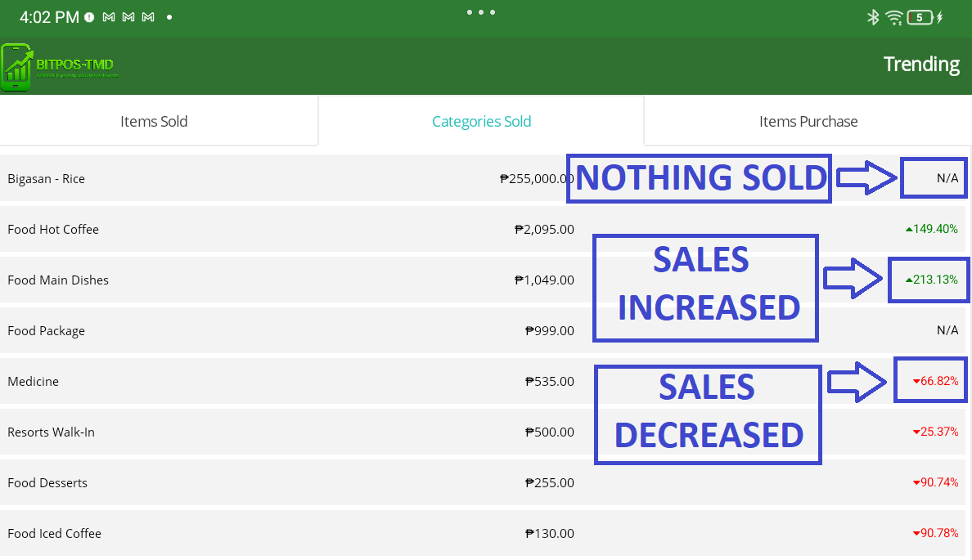Click the Medicine ₱535.00 sales amount
Image resolution: width=972 pixels, height=560 pixels.
(549, 382)
